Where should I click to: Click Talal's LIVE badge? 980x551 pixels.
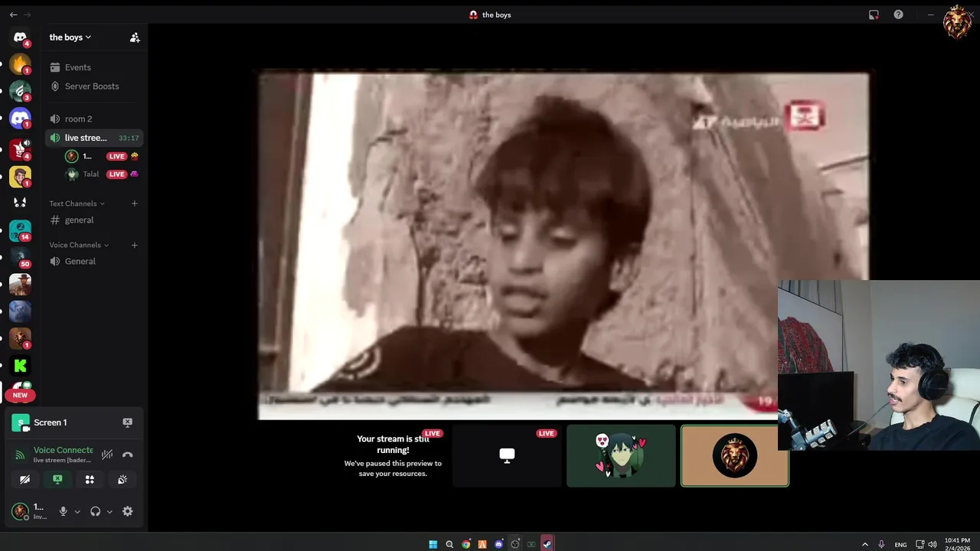coord(116,174)
